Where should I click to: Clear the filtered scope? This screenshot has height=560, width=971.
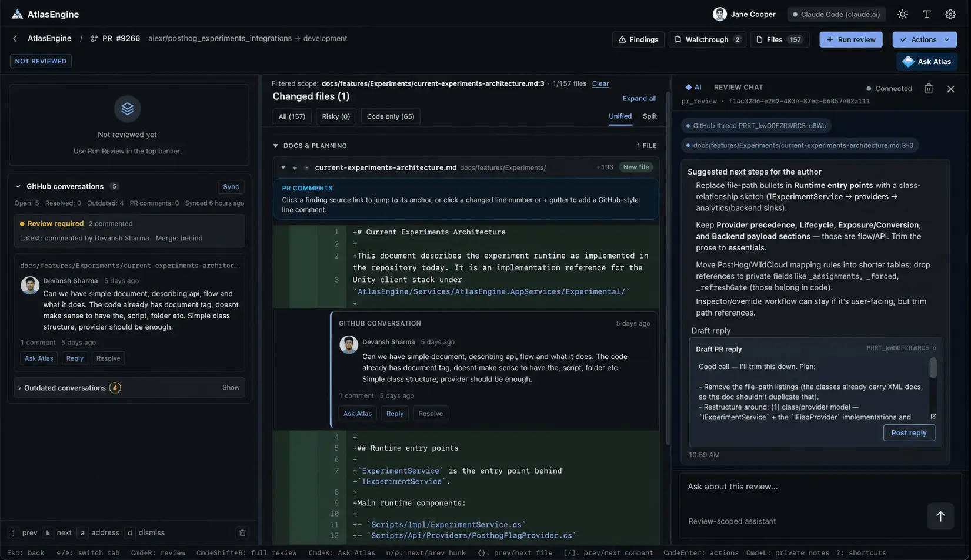[x=600, y=83]
